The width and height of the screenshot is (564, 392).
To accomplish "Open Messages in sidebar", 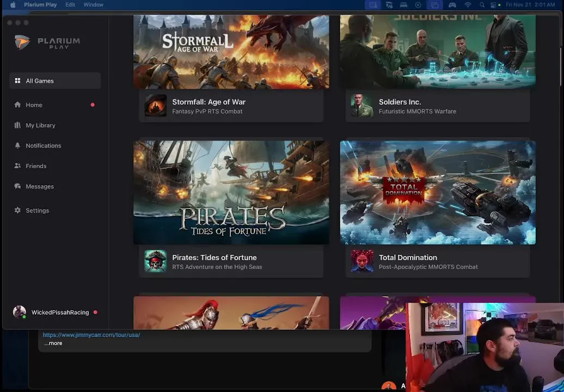I will (55, 186).
